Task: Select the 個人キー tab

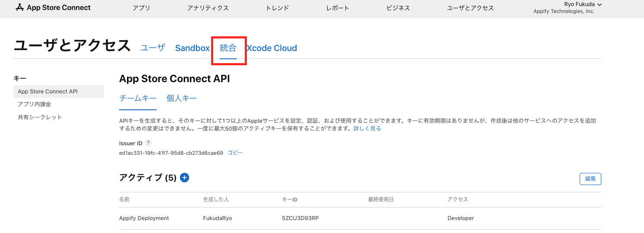Action: 182,98
